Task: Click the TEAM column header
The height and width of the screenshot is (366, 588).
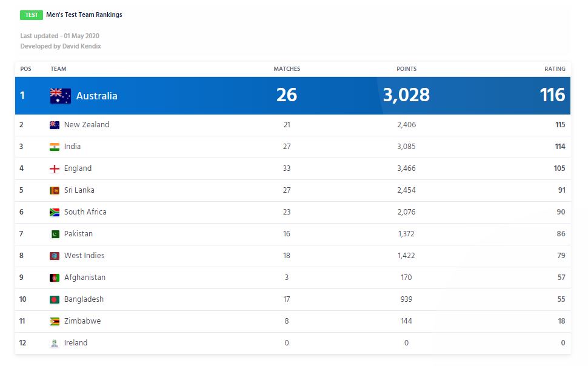Action: 59,69
